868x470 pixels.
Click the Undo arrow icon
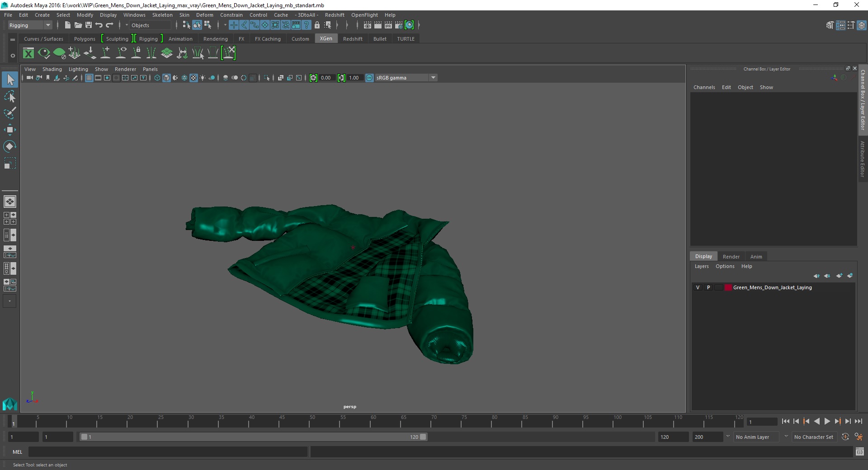coord(99,25)
